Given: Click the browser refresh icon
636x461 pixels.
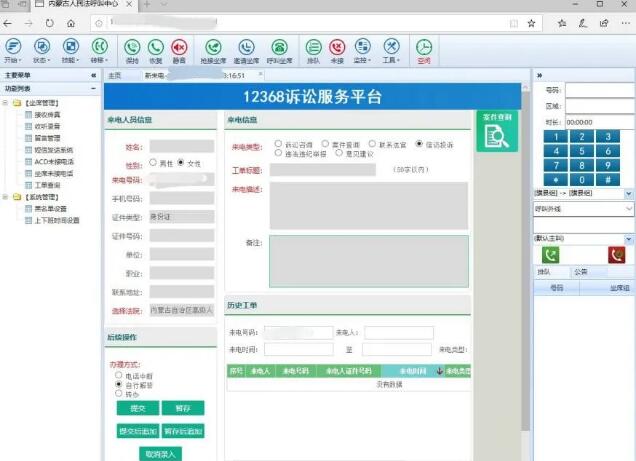Looking at the screenshot, I should tap(49, 24).
